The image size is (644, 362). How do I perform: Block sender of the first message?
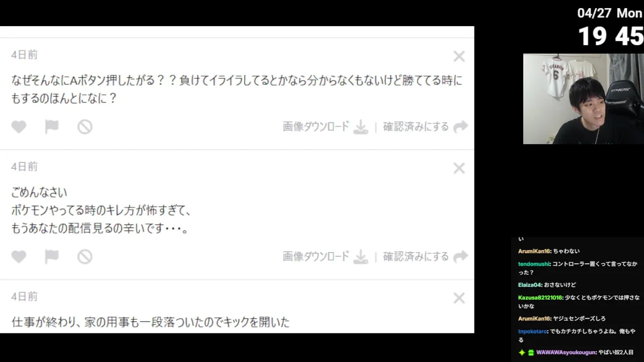click(x=85, y=127)
